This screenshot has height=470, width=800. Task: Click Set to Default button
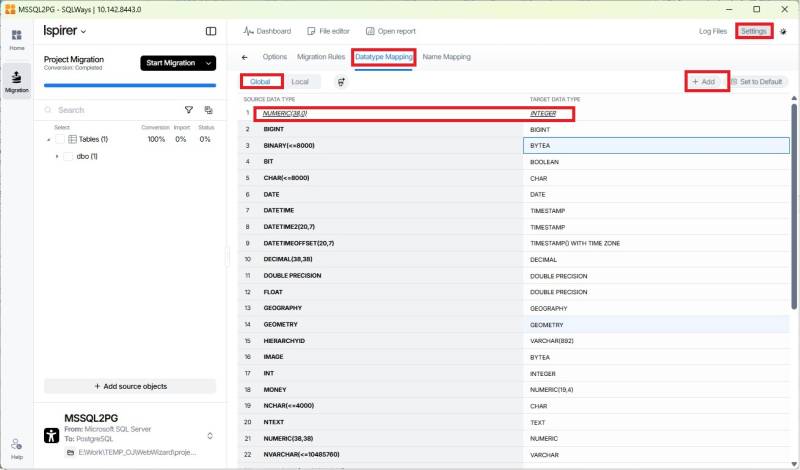pyautogui.click(x=757, y=82)
